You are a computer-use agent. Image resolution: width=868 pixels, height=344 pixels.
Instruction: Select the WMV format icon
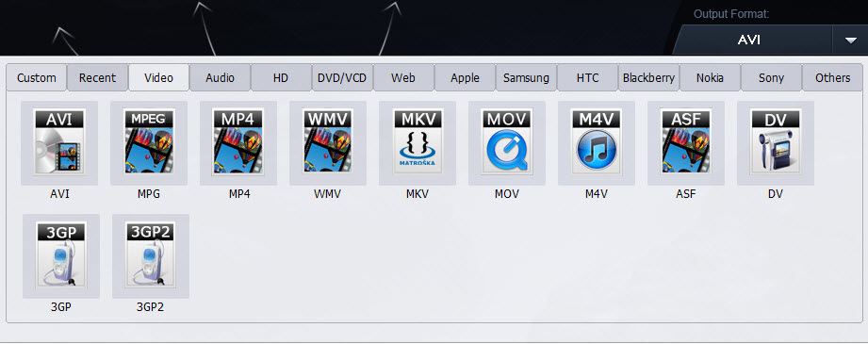(x=328, y=143)
